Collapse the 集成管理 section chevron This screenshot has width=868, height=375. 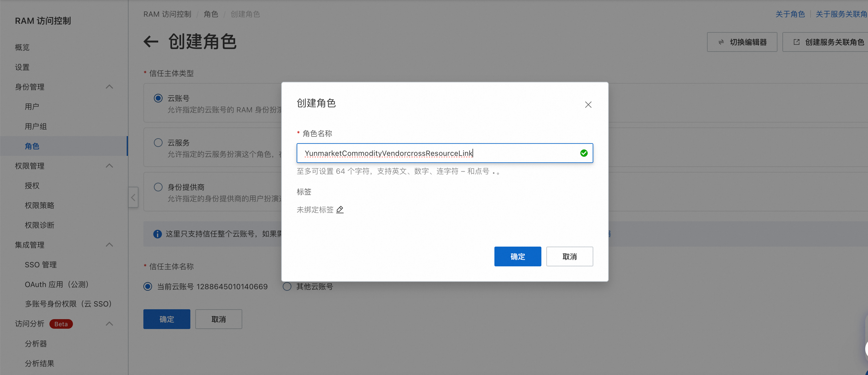[109, 245]
